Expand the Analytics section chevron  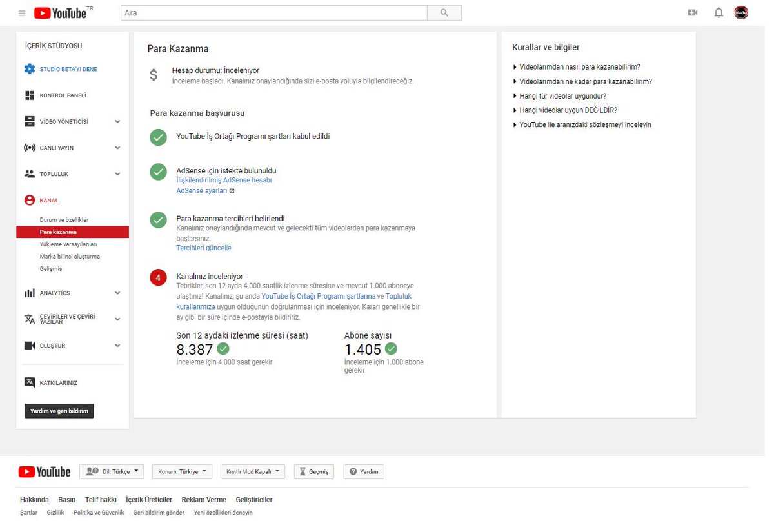[117, 293]
